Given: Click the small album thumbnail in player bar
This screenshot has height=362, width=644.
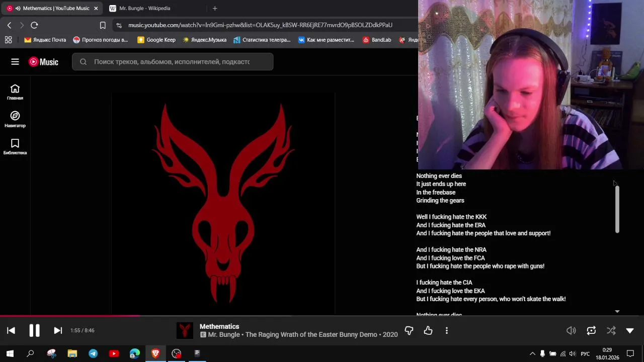Looking at the screenshot, I should (x=185, y=330).
